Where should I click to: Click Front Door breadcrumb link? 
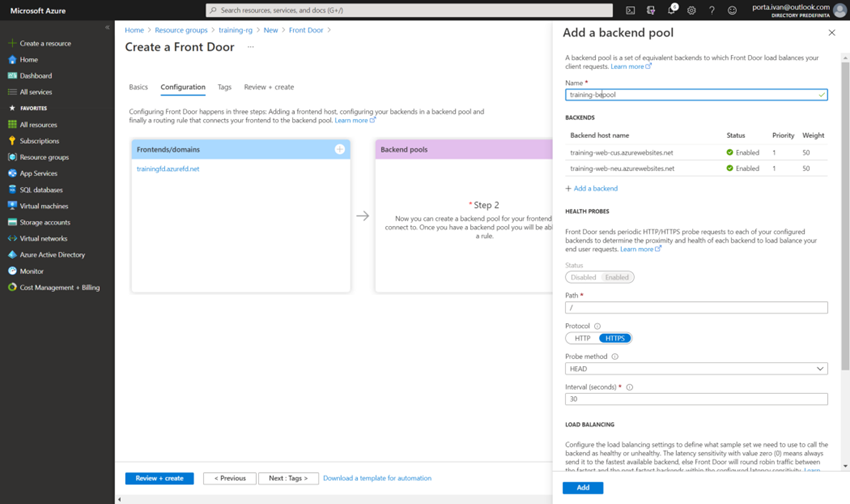pyautogui.click(x=306, y=30)
